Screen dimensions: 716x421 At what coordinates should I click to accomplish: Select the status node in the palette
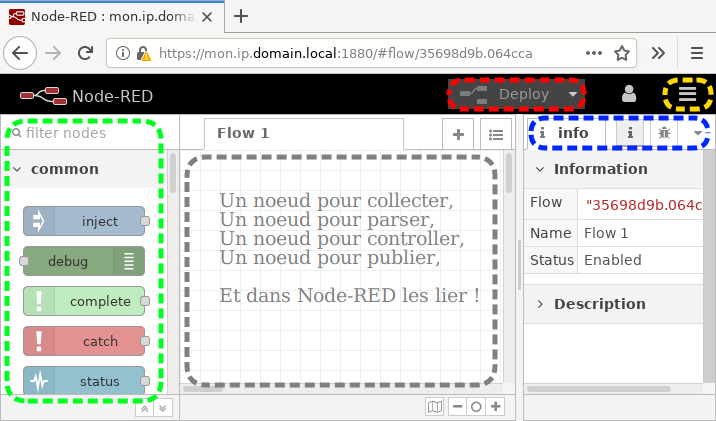(x=84, y=380)
